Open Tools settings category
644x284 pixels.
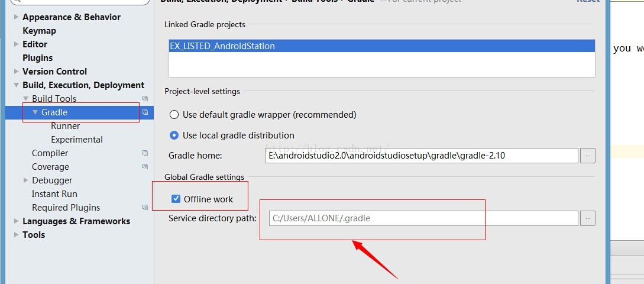click(34, 234)
